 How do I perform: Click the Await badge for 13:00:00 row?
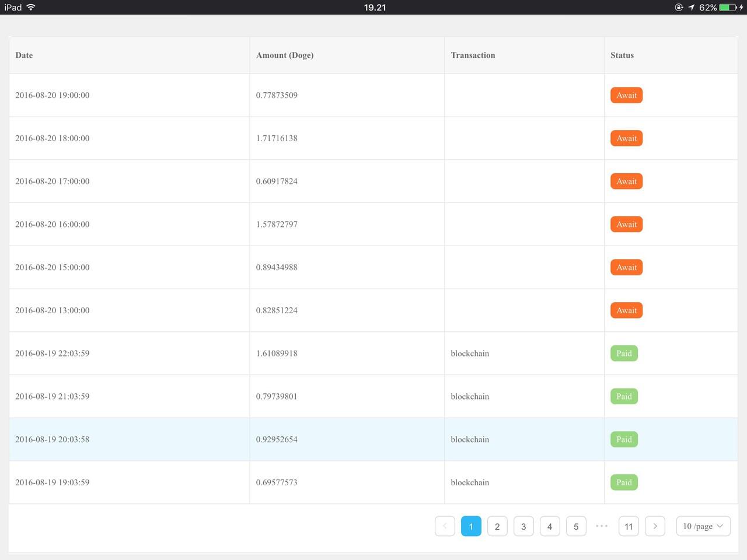click(x=627, y=310)
